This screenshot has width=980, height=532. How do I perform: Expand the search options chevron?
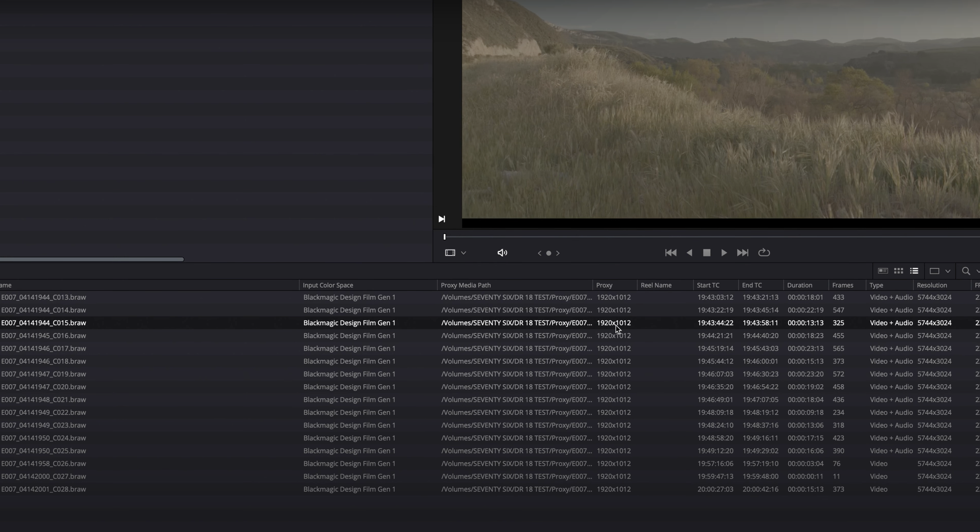977,271
